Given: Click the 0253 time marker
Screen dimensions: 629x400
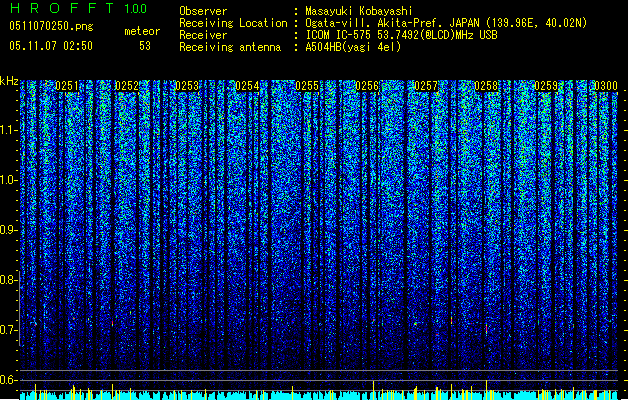Looking at the screenshot, I should coord(187,86).
